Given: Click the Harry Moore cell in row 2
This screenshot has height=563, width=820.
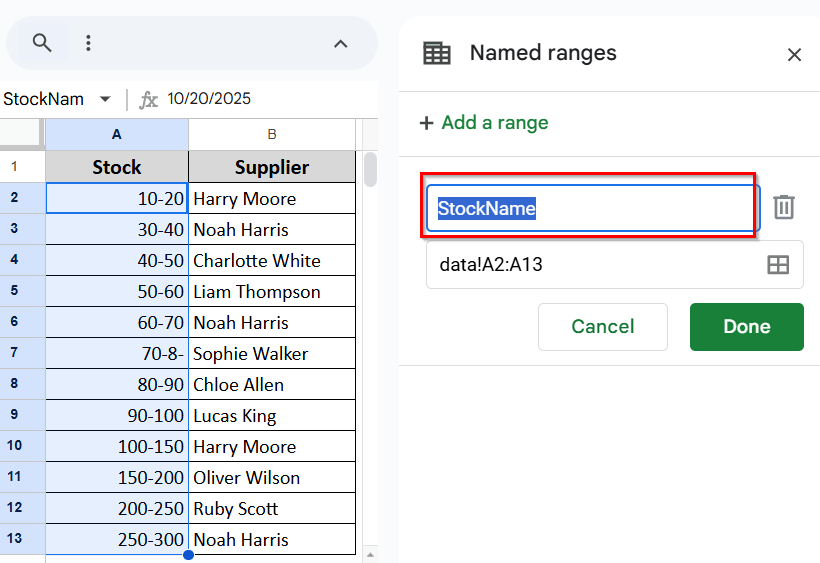Looking at the screenshot, I should (272, 198).
